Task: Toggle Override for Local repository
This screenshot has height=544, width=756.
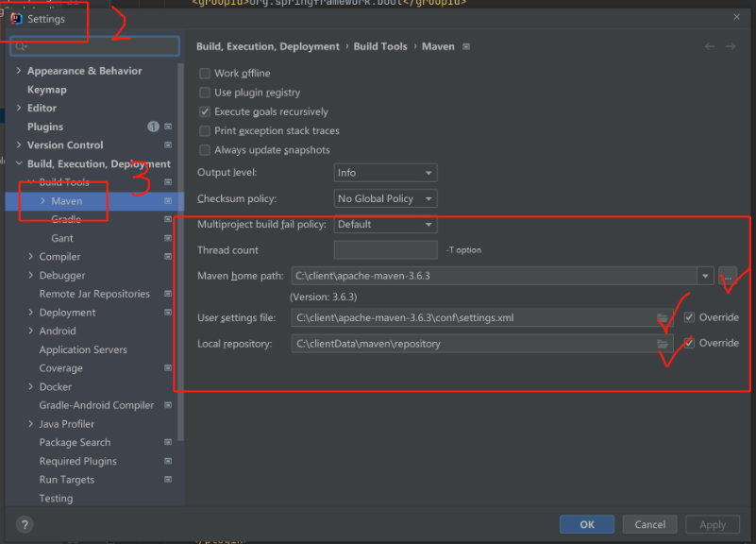Action: click(690, 343)
